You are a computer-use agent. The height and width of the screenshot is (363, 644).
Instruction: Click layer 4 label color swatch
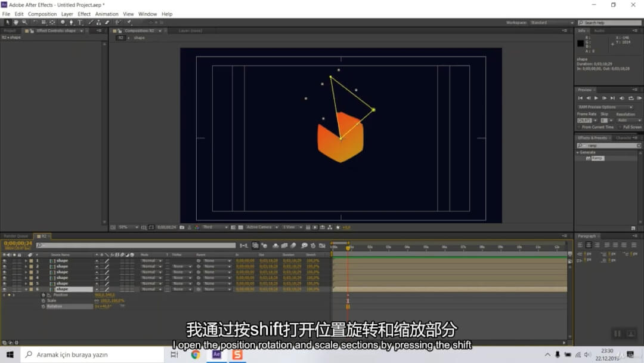[x=31, y=278]
